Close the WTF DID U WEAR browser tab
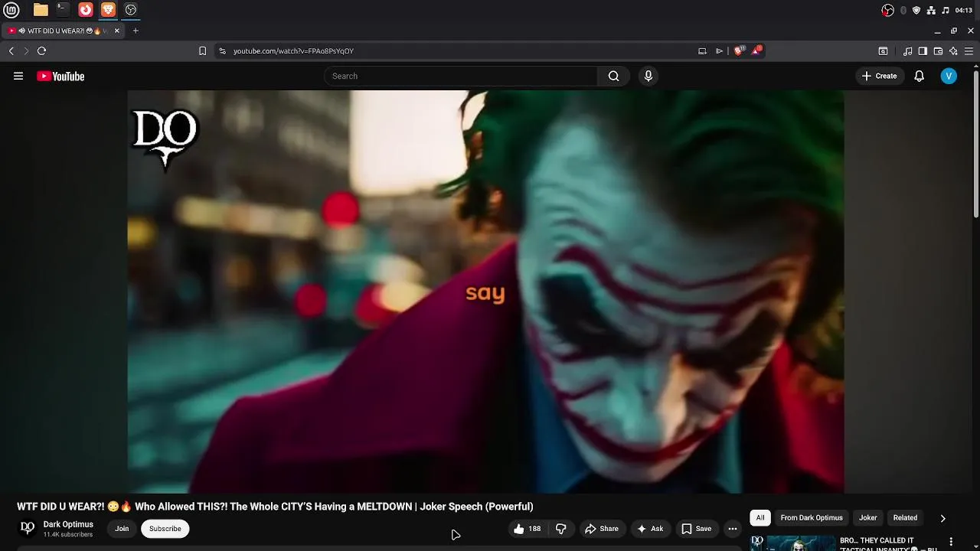This screenshot has height=551, width=980. click(x=117, y=31)
